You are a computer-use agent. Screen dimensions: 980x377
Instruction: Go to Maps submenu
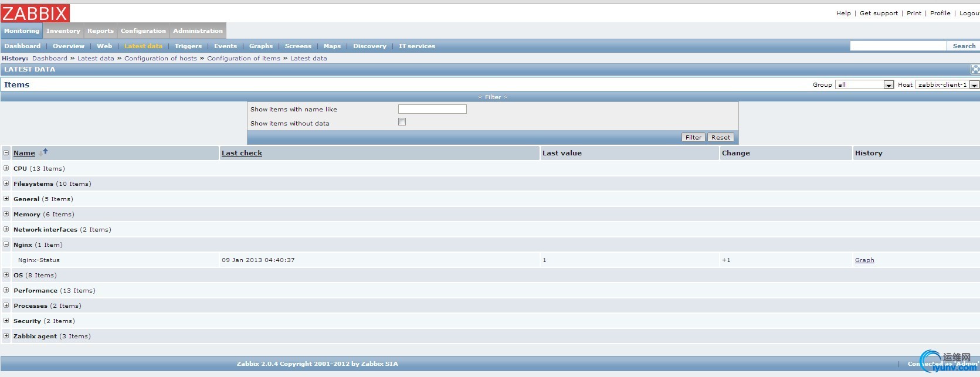332,46
